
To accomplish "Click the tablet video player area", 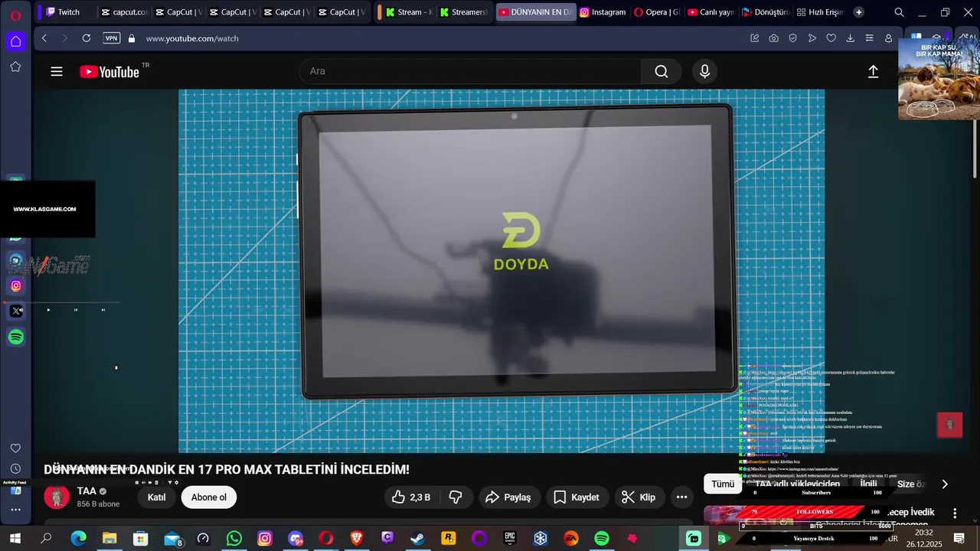I will [x=501, y=271].
